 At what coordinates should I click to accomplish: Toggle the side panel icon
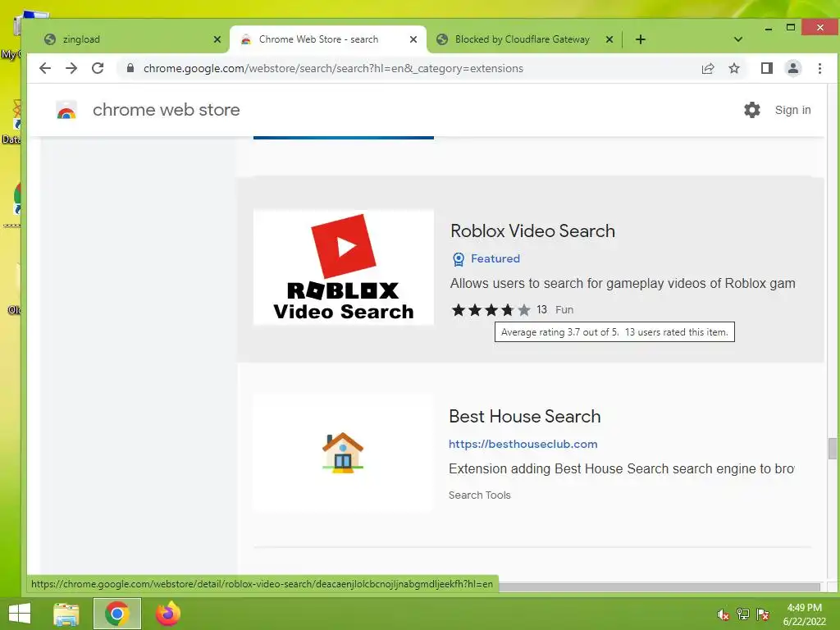click(767, 69)
